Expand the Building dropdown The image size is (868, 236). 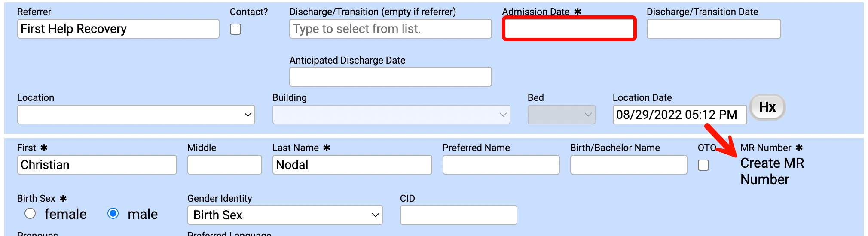391,115
